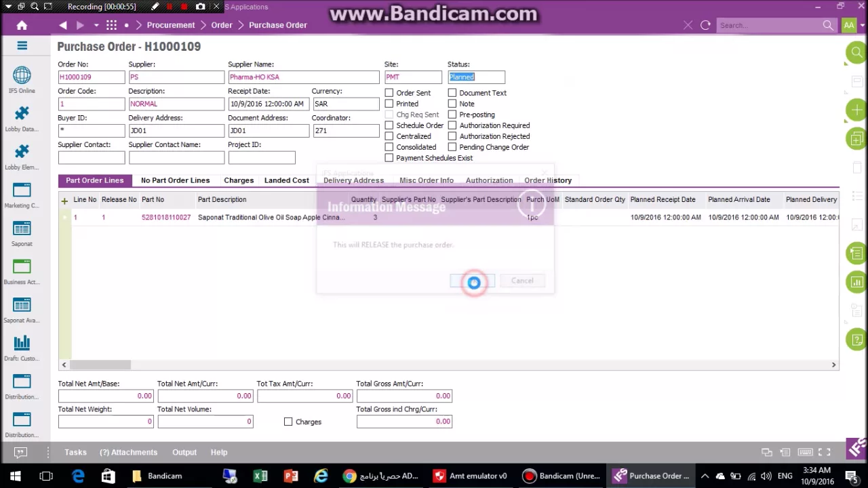Click green chart button on right panel
This screenshot has height=488, width=868.
coord(856,282)
